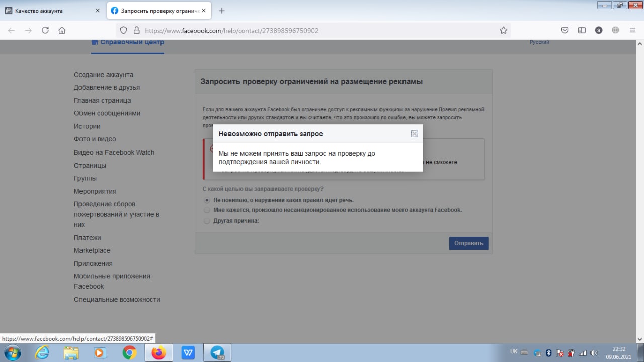This screenshot has height=362, width=644.
Task: Open 'Проведение сборов пожертвований' help topic
Action: [x=117, y=214]
